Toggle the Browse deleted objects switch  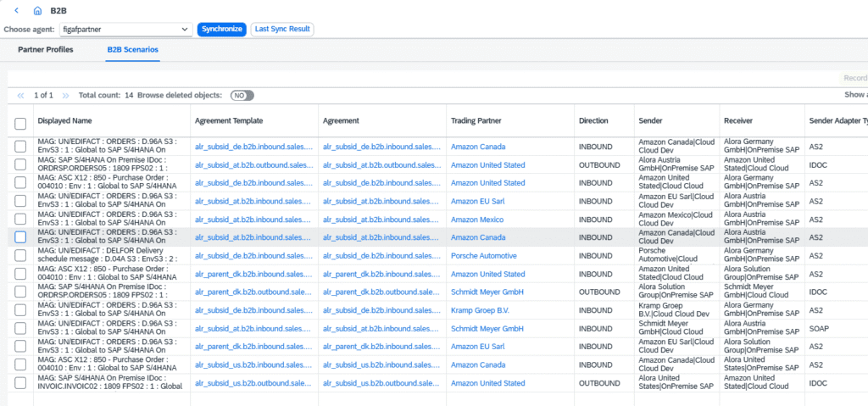point(242,95)
